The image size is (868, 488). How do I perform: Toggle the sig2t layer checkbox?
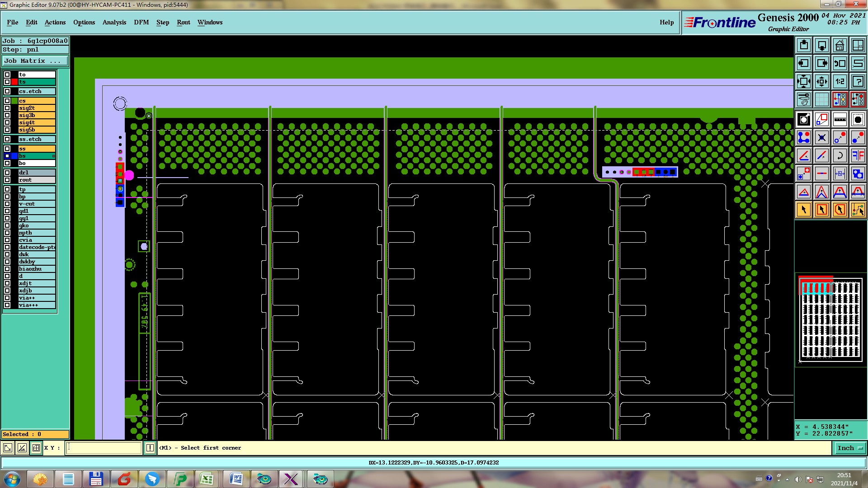(x=7, y=108)
